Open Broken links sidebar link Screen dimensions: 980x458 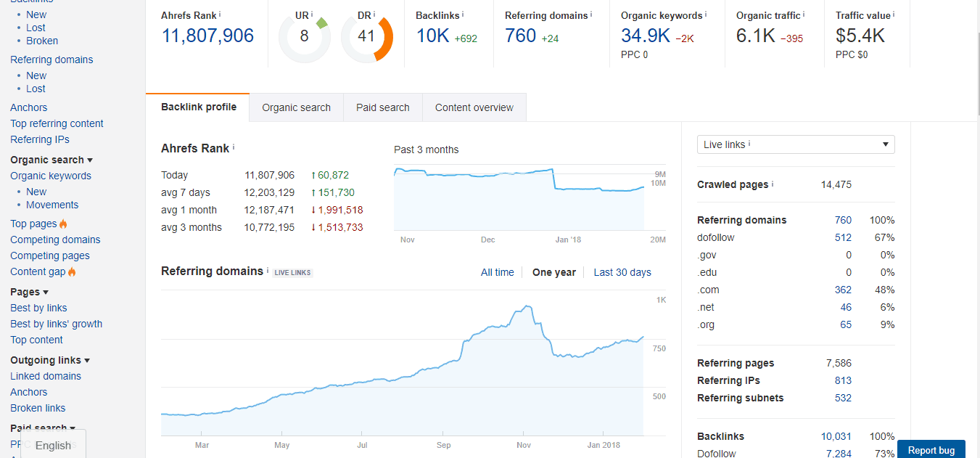[x=38, y=408]
